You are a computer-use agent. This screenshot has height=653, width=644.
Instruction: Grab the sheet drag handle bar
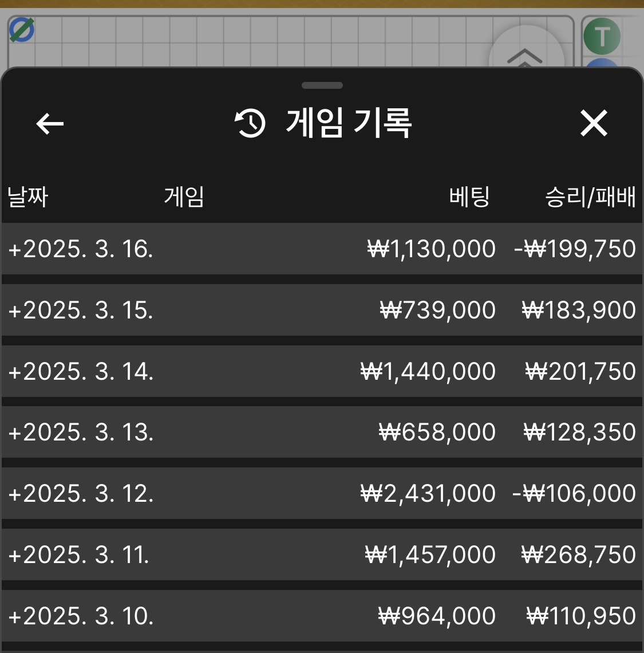[322, 85]
